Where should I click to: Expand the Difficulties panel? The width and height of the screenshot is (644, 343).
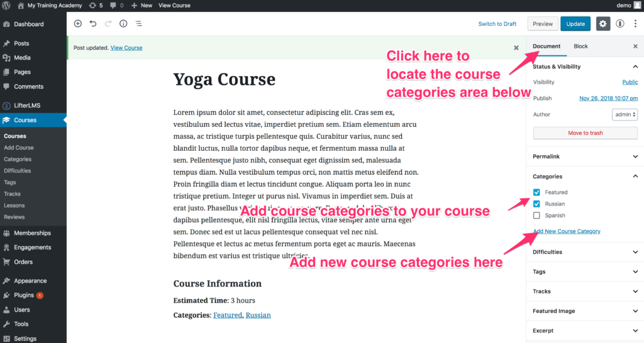(x=585, y=252)
